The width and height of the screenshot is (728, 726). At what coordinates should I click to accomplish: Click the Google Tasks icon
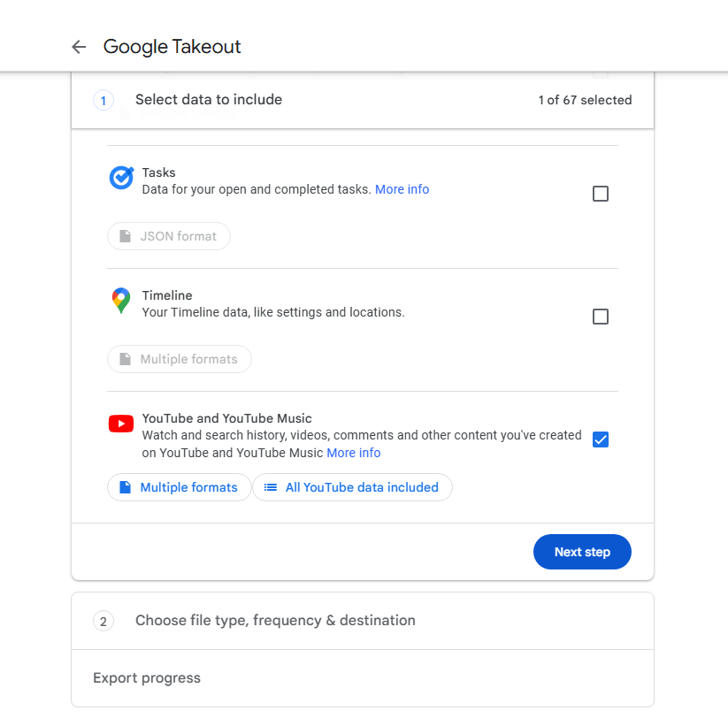(x=121, y=178)
